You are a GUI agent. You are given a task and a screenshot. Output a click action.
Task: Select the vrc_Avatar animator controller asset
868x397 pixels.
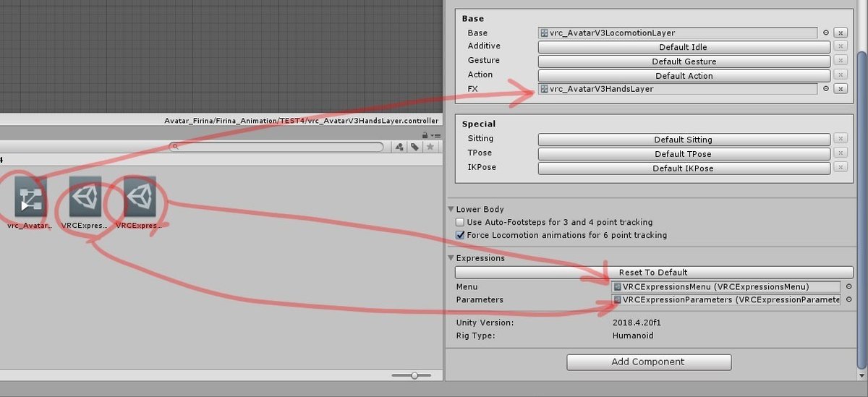tap(30, 197)
